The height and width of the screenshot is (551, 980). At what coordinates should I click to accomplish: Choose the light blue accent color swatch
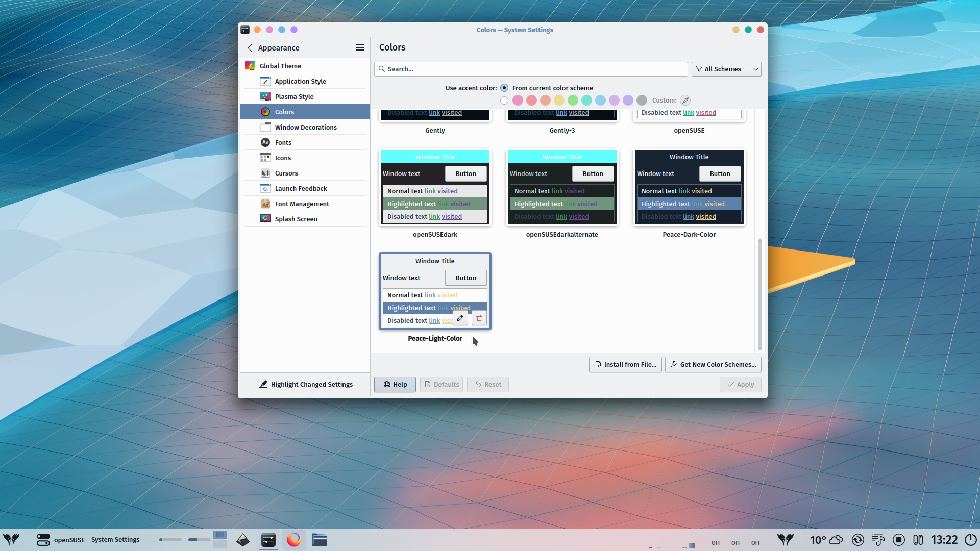pyautogui.click(x=601, y=101)
